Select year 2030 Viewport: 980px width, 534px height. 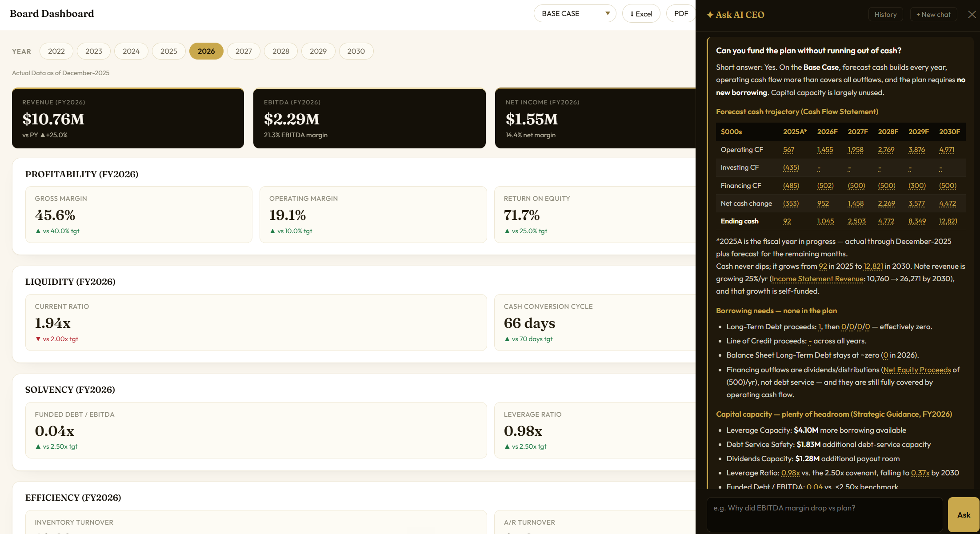(x=356, y=51)
